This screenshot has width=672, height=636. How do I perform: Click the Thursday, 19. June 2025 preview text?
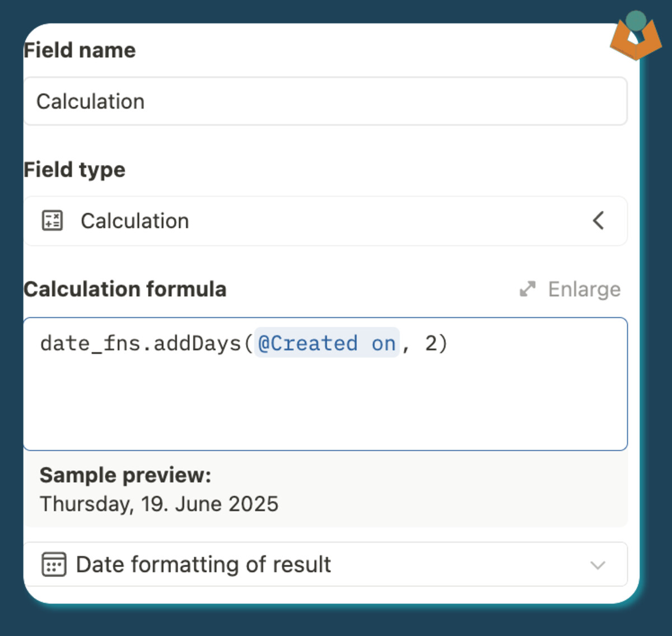pyautogui.click(x=159, y=504)
